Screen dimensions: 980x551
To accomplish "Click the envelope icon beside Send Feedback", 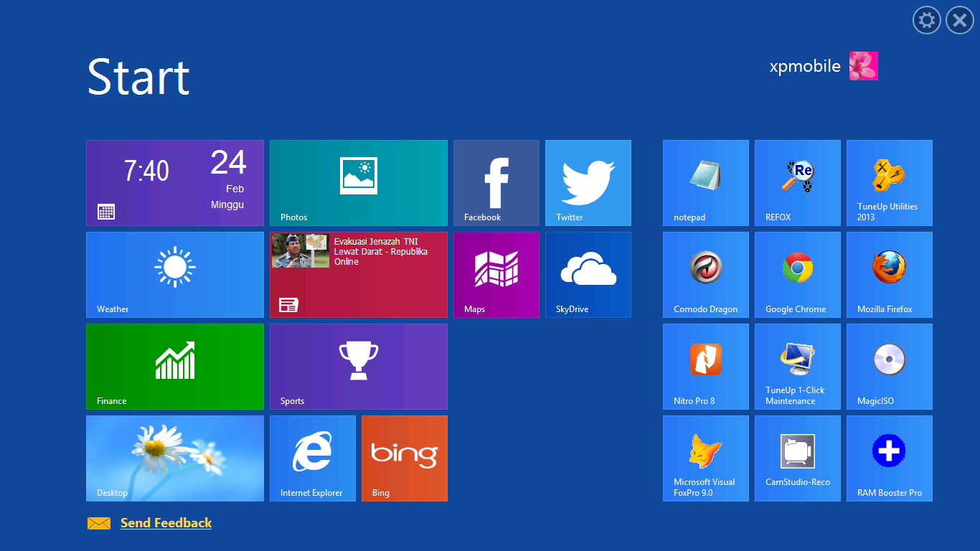I will point(99,523).
